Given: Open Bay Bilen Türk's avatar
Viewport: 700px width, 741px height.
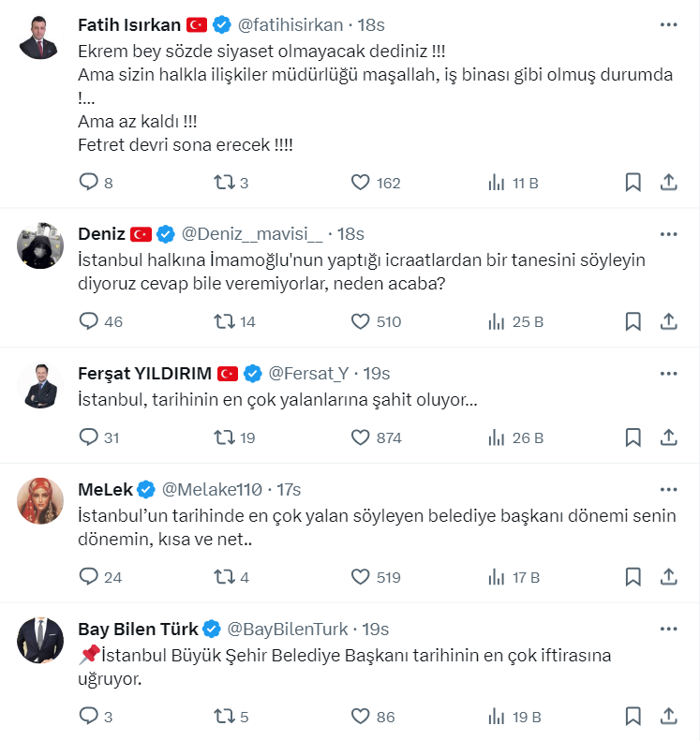Looking at the screenshot, I should coord(40,642).
